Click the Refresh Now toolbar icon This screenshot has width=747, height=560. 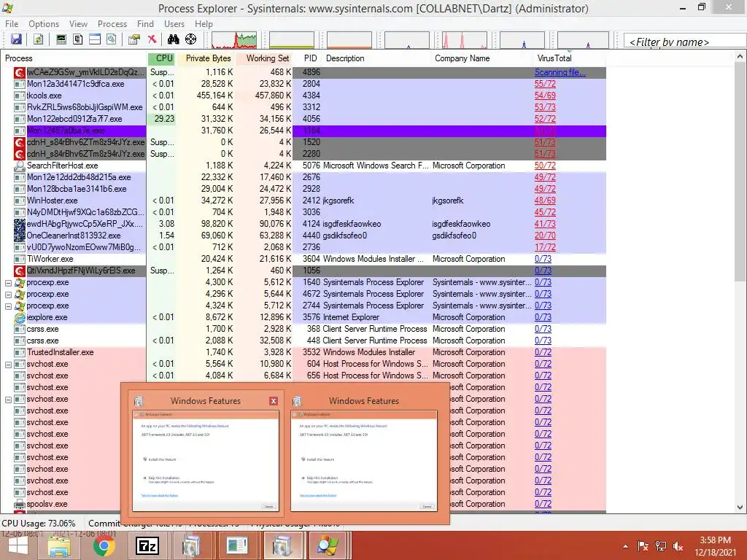click(x=38, y=39)
